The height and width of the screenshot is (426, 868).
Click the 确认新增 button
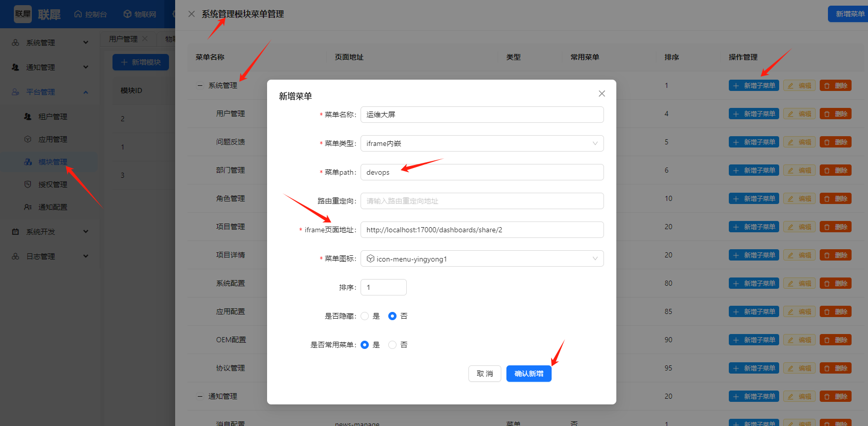(x=529, y=374)
